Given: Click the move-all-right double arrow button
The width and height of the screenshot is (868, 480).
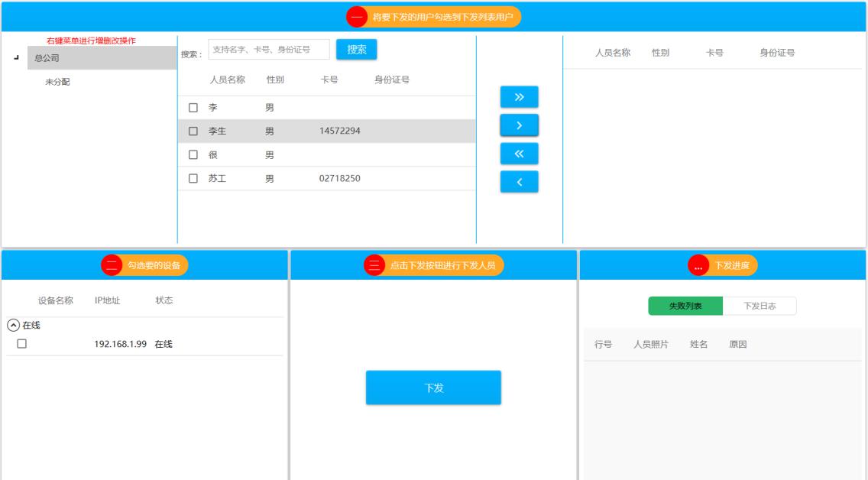Looking at the screenshot, I should click(519, 97).
